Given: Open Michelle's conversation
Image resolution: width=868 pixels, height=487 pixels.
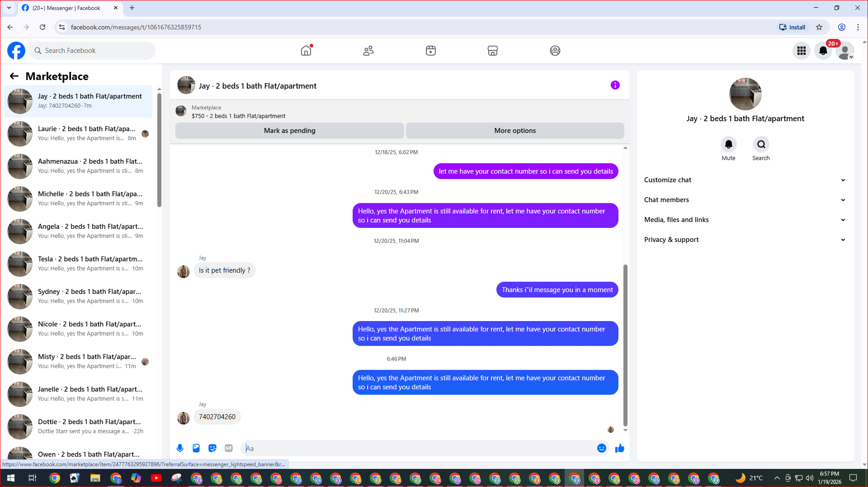Looking at the screenshot, I should coord(78,199).
